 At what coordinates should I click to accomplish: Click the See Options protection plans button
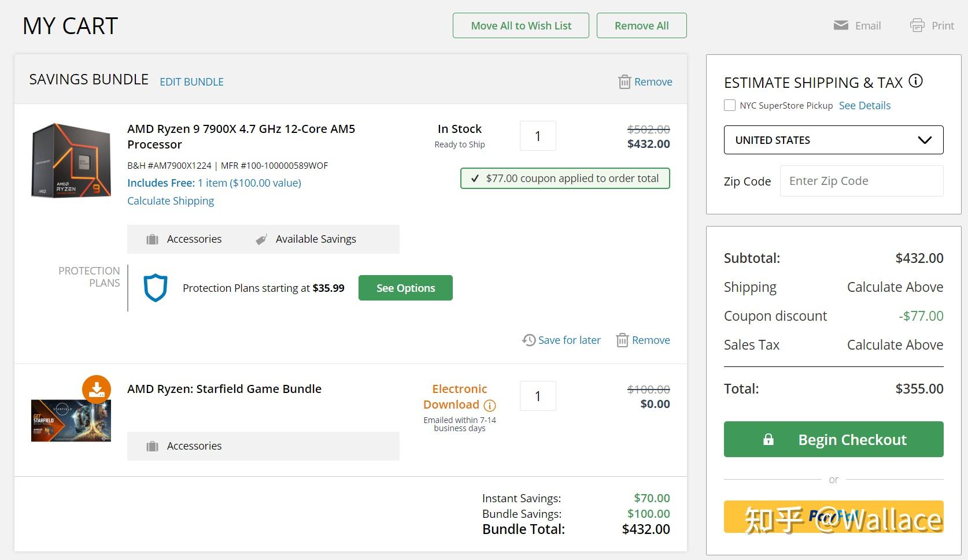(x=405, y=288)
